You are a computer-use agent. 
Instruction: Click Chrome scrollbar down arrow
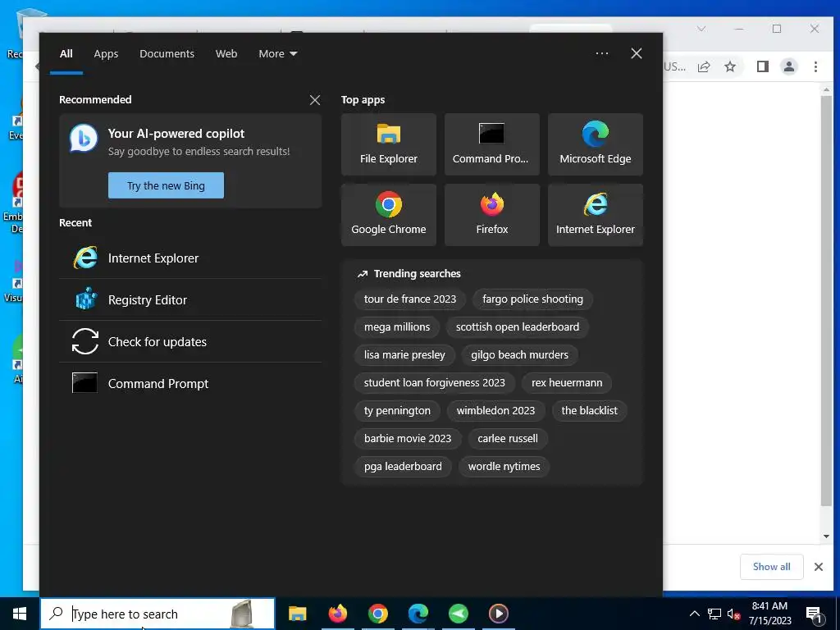pyautogui.click(x=826, y=536)
